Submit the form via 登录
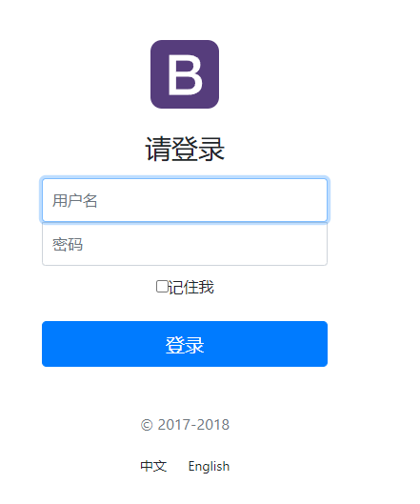The width and height of the screenshot is (420, 504). 185,344
